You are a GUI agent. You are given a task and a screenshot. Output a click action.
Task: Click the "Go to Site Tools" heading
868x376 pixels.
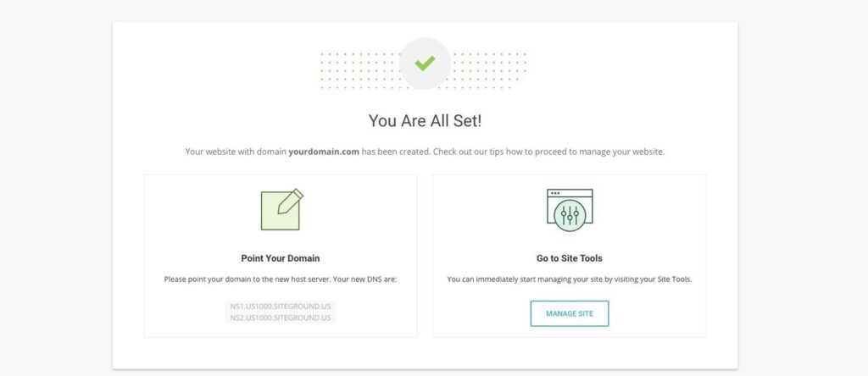click(x=570, y=258)
